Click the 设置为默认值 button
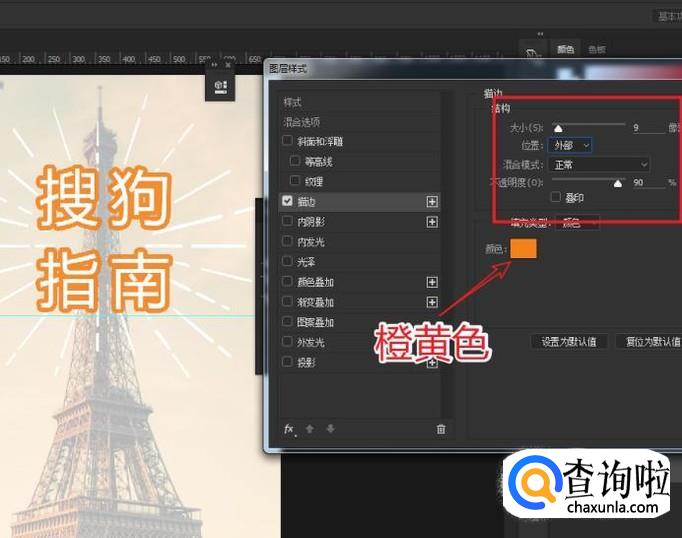 (569, 342)
